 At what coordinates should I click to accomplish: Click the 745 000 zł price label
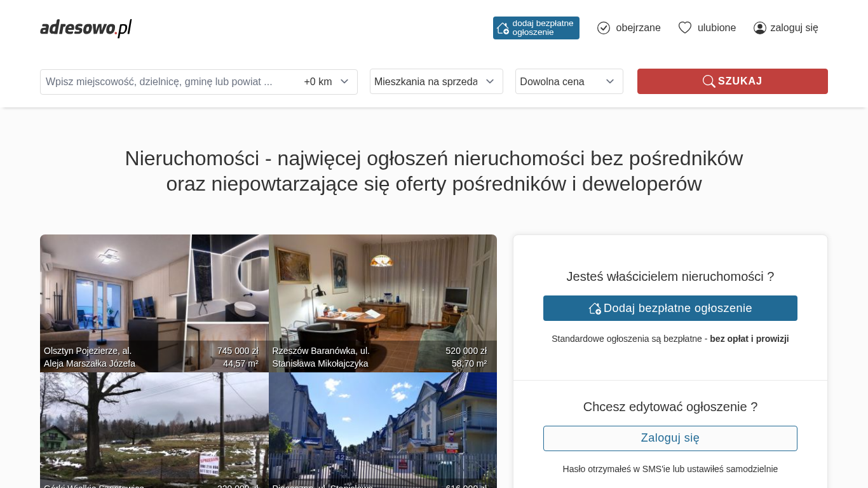[238, 351]
